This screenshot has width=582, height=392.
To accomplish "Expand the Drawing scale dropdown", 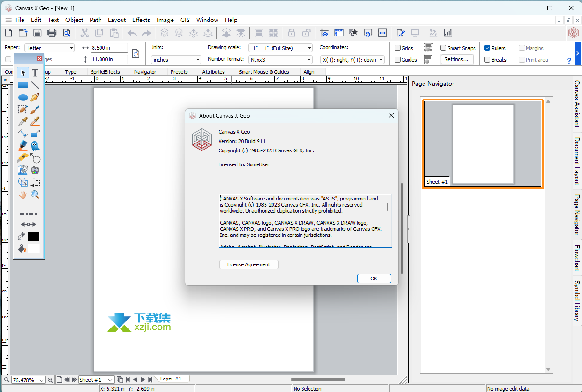I will tap(281, 48).
